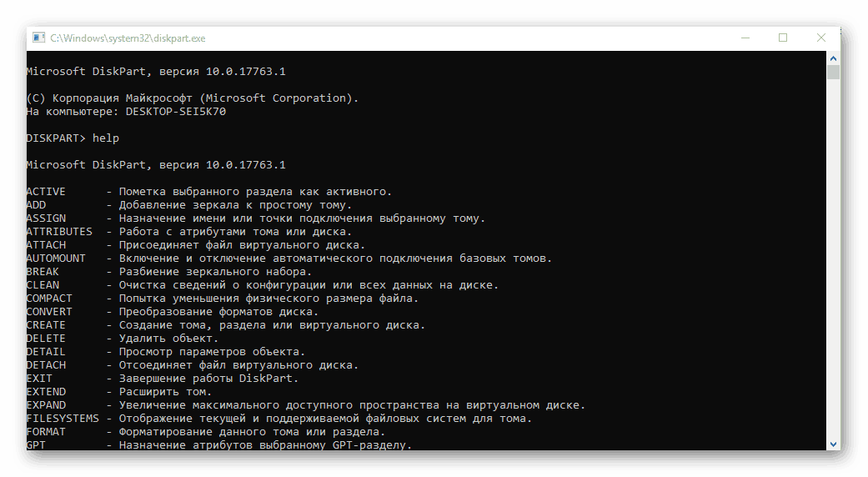The width and height of the screenshot is (868, 477).
Task: Click the window title text C:\Windows\system32\diskpart.exe
Action: [128, 38]
